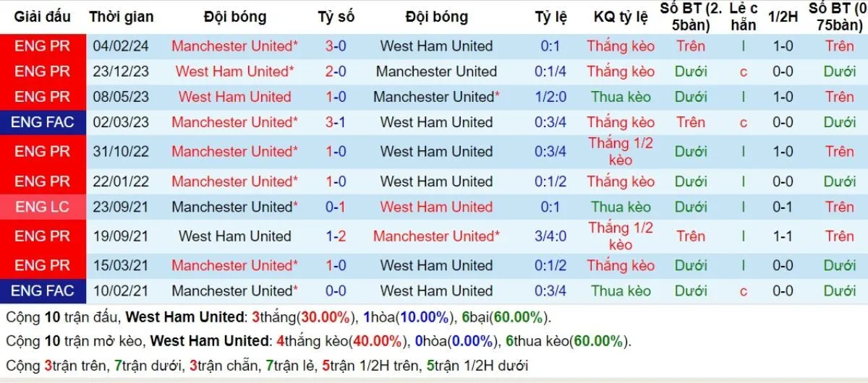This screenshot has height=383, width=868.
Task: Select the "Tỷ số" column header
Action: point(336,17)
